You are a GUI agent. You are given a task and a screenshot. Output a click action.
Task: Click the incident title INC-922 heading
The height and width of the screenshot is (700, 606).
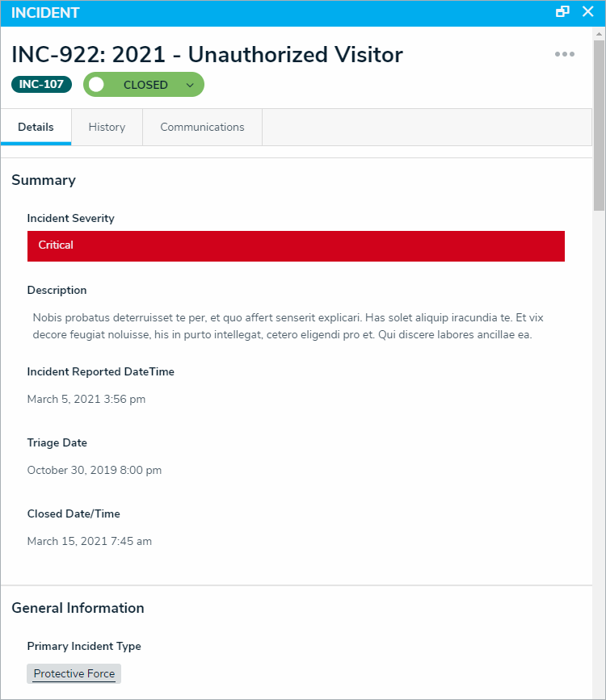click(x=207, y=54)
